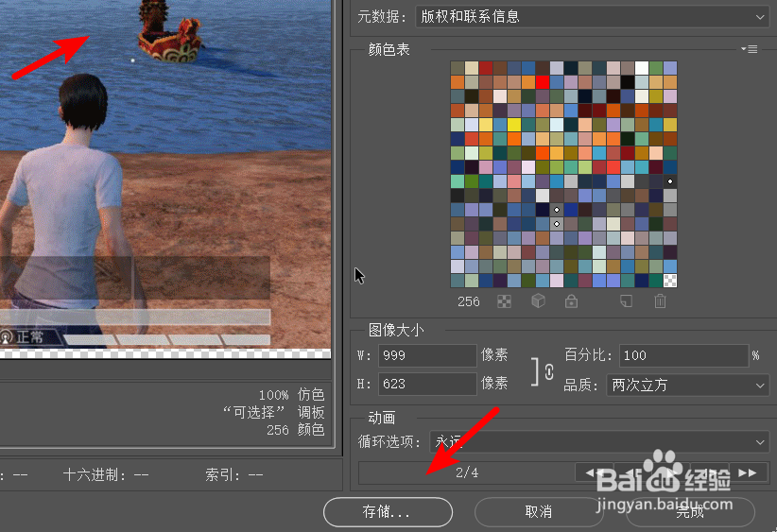Click the 图像大小 section label
The image size is (777, 532).
[396, 330]
